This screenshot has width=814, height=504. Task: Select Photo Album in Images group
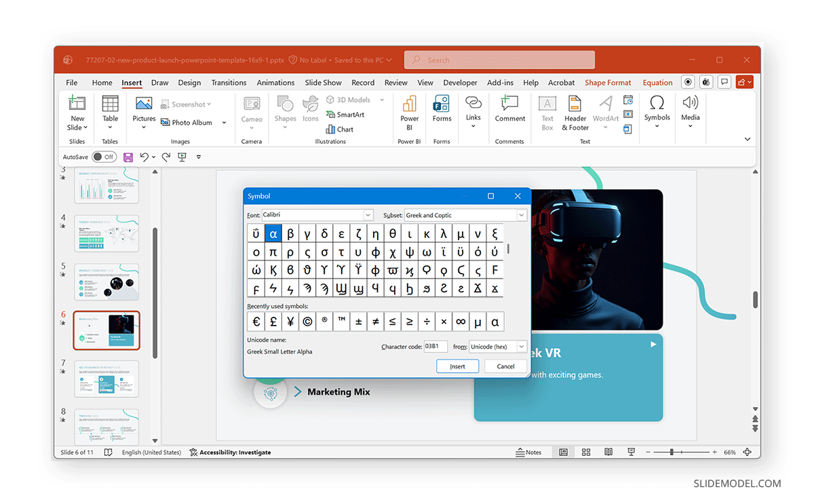tap(187, 123)
